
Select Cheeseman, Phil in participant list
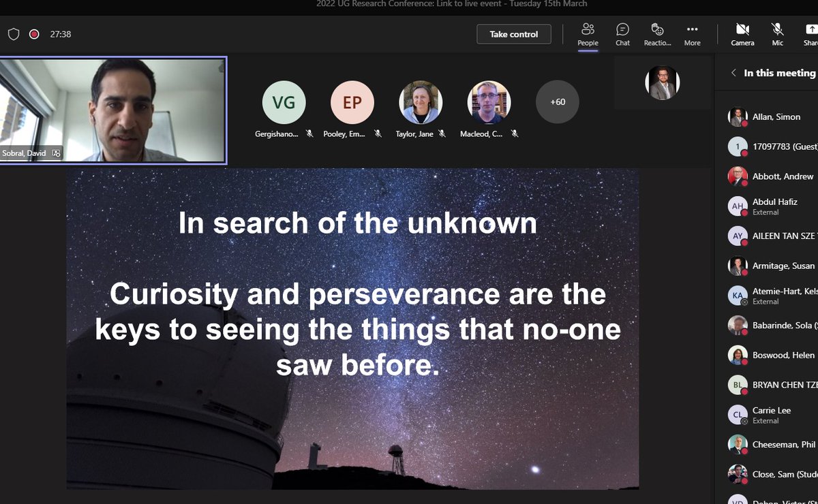(x=772, y=445)
